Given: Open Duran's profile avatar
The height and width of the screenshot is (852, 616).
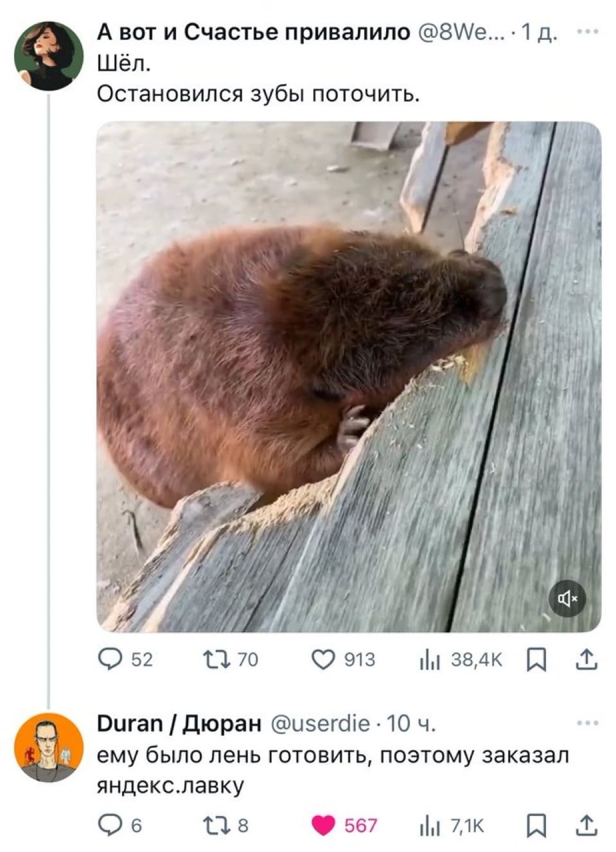Looking at the screenshot, I should click(x=49, y=747).
